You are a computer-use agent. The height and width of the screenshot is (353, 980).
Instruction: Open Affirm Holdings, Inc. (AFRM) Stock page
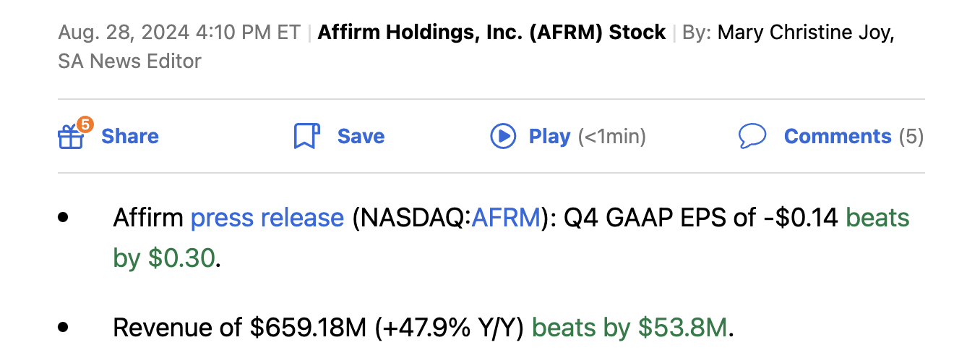[x=491, y=33]
